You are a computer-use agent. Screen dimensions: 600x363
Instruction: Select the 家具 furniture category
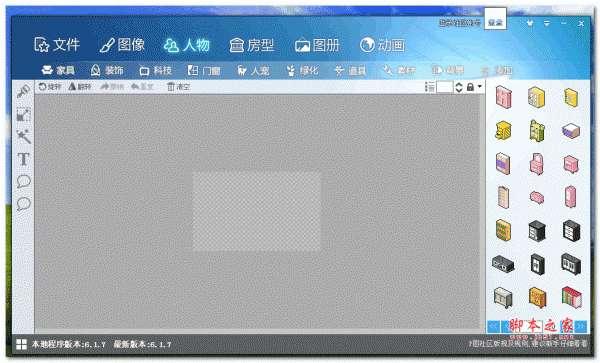tap(58, 70)
